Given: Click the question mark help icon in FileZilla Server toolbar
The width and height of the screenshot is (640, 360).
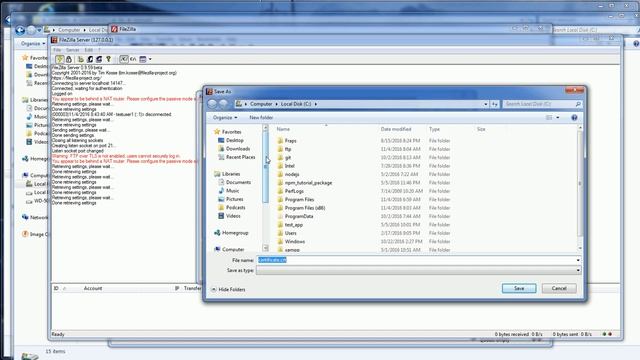Looking at the screenshot, I should click(x=109, y=59).
